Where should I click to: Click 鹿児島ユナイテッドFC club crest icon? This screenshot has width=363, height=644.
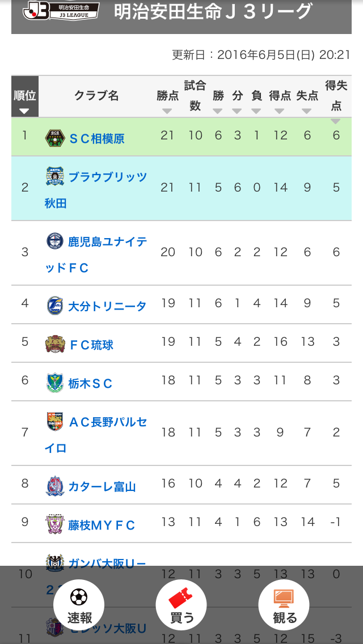(x=55, y=241)
